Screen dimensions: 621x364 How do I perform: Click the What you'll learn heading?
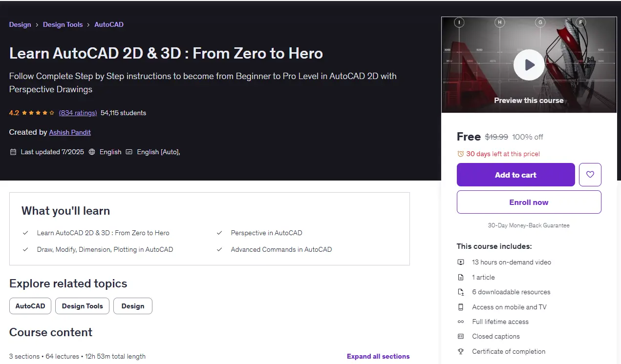(x=65, y=211)
